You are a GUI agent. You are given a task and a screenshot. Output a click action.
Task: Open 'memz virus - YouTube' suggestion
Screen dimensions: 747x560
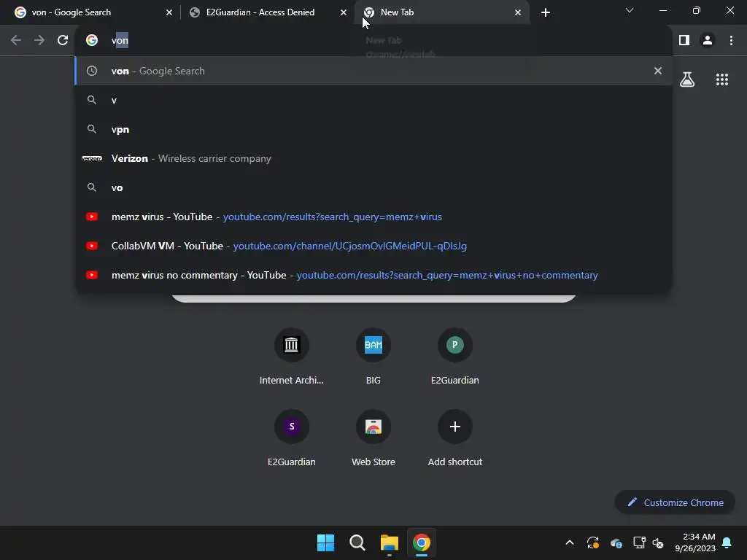pos(373,217)
